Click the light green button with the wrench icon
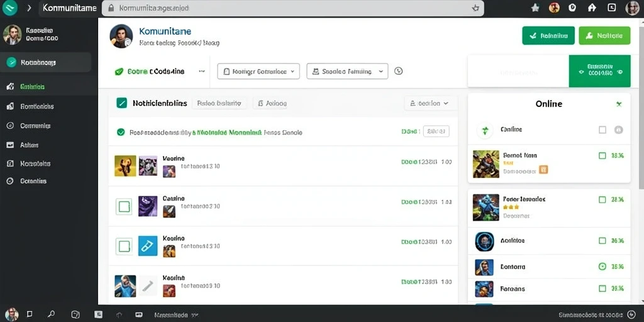The height and width of the screenshot is (322, 644). 604,36
